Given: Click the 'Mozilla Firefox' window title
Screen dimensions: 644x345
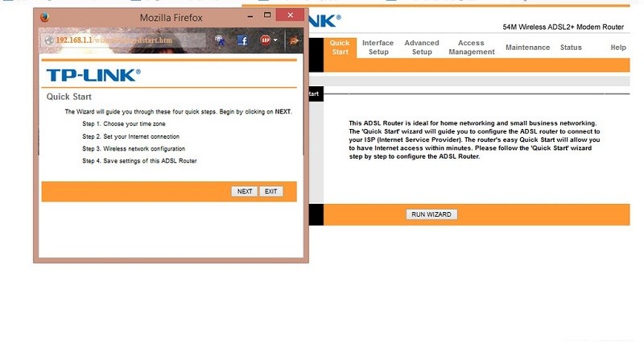Looking at the screenshot, I should tap(171, 18).
